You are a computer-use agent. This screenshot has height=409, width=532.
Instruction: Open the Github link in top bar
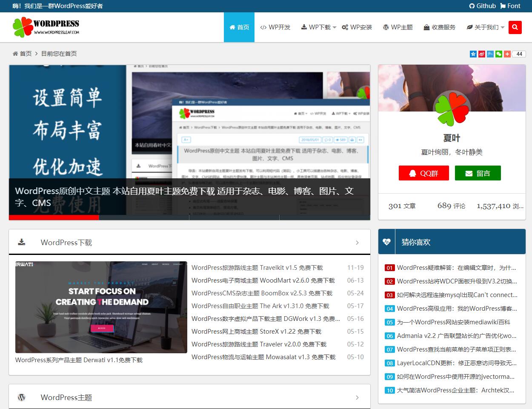click(x=483, y=6)
